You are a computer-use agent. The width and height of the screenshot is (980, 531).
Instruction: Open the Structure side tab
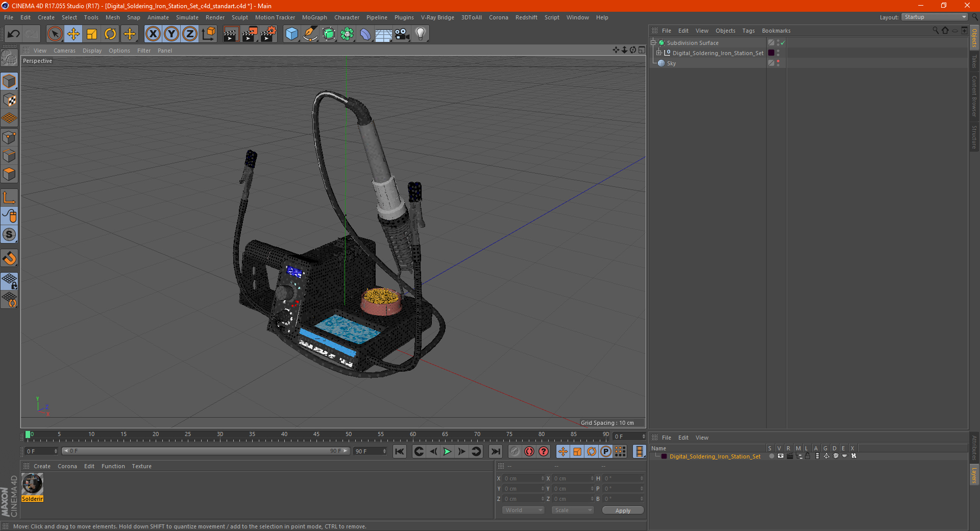tap(974, 136)
